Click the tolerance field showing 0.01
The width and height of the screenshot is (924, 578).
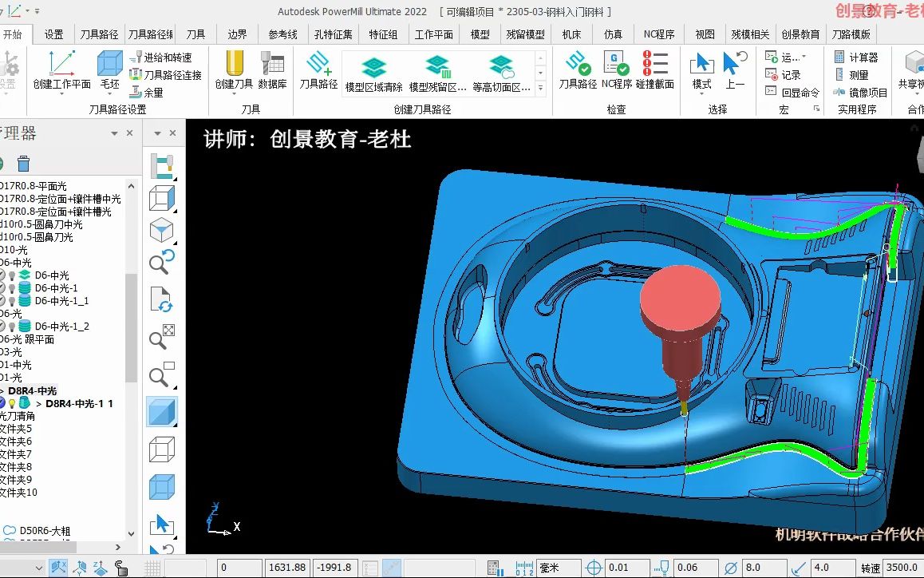click(629, 568)
